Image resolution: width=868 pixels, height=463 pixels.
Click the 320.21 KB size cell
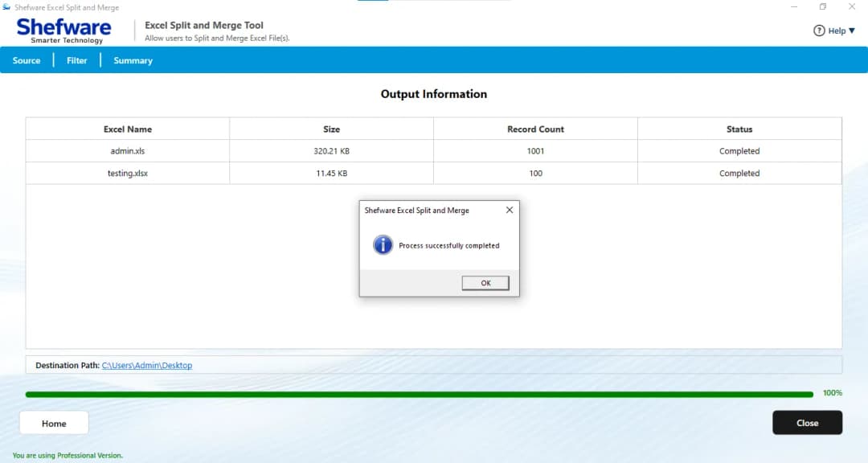(x=332, y=150)
